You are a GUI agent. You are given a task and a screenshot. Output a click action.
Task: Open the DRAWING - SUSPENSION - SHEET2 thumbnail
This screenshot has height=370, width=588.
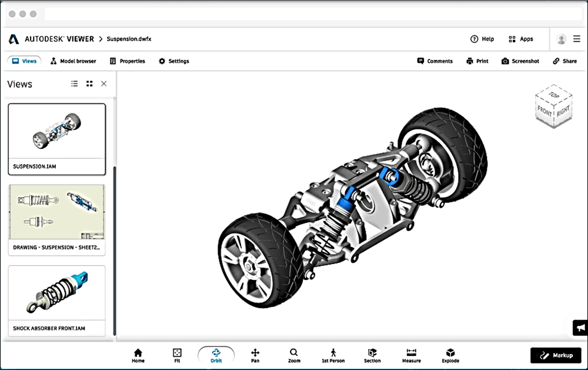click(57, 220)
